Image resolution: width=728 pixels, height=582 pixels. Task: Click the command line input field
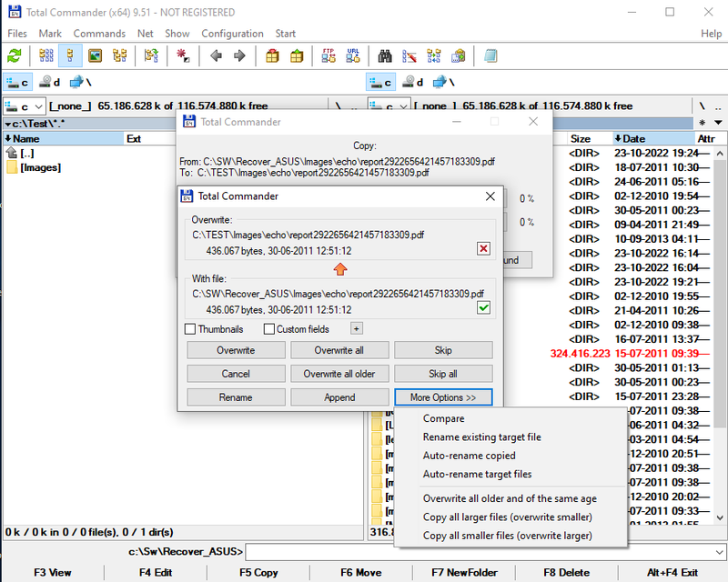[480, 552]
